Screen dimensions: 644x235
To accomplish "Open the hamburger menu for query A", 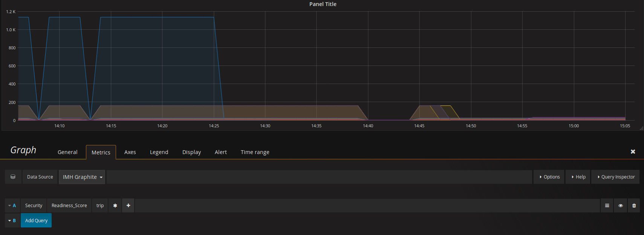I will pyautogui.click(x=607, y=206).
